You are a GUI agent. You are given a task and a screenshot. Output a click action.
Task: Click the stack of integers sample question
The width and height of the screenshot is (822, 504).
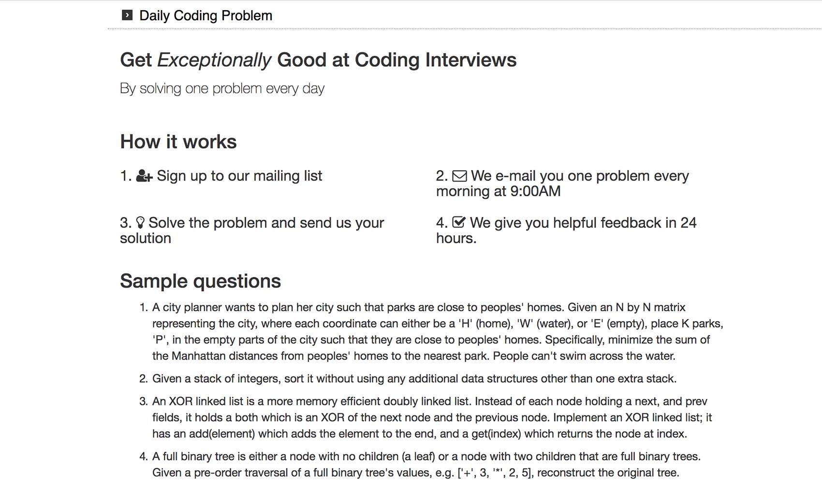414,379
